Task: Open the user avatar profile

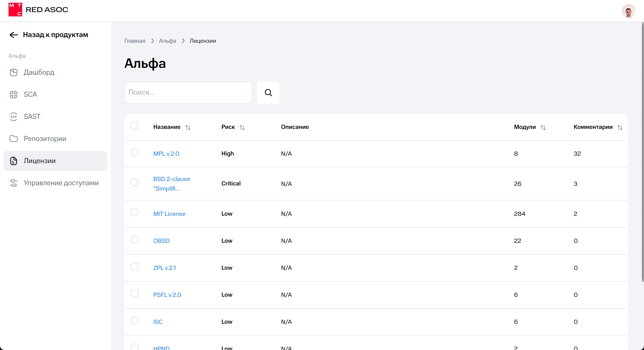Action: coord(628,11)
